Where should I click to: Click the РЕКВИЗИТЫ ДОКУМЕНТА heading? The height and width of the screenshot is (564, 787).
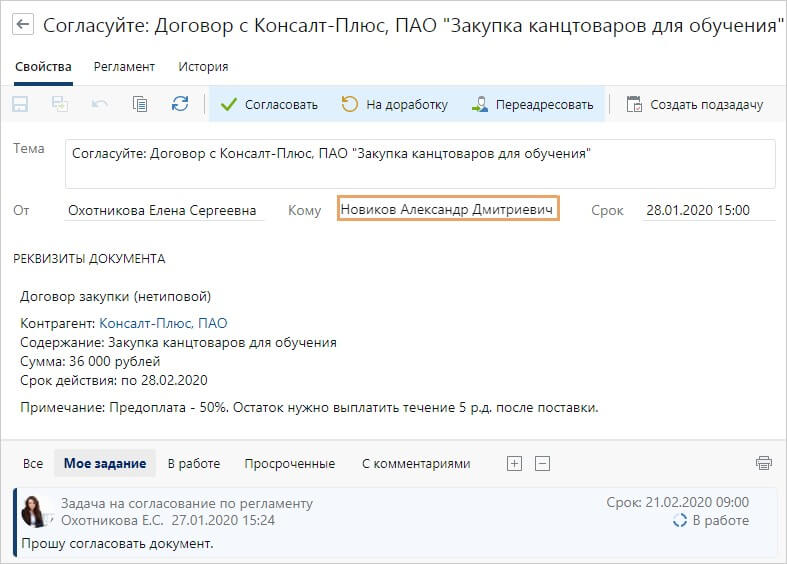click(x=89, y=259)
